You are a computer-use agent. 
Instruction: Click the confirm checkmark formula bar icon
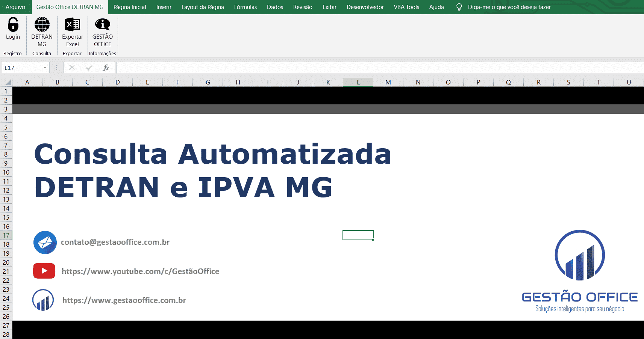coord(89,68)
